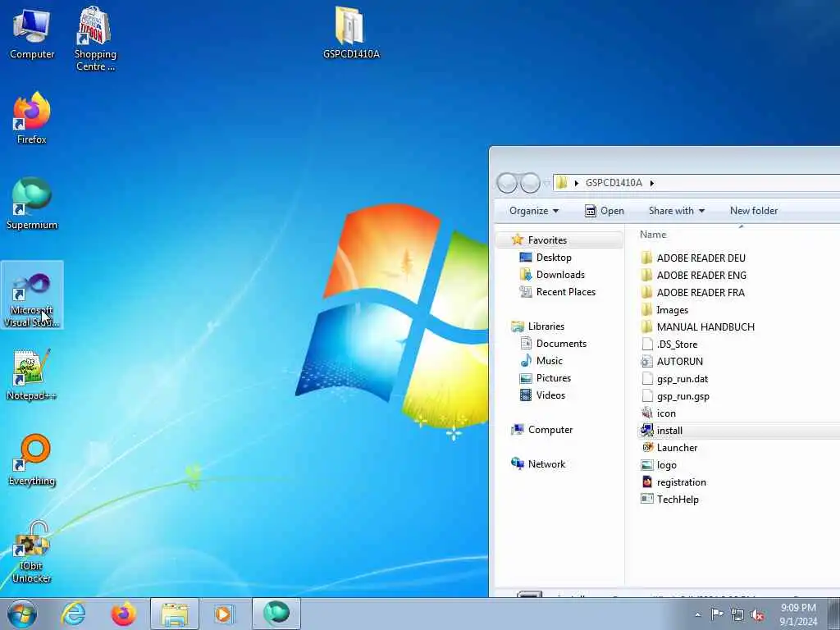Viewport: 840px width, 630px height.
Task: Launch Firefox from the taskbar
Action: (x=123, y=614)
